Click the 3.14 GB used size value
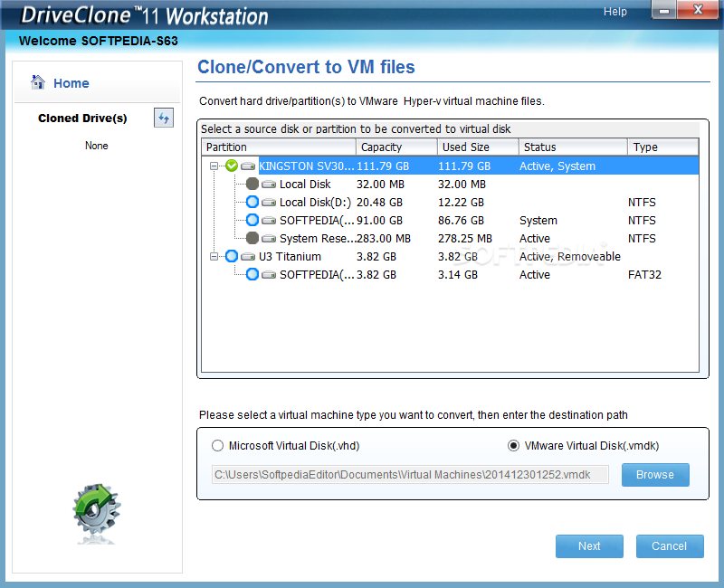The image size is (724, 588). tap(458, 275)
